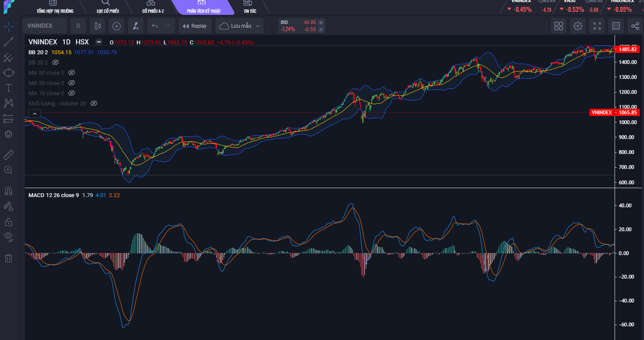Go to the Tin tức tab
Screen dimensions: 644x340
coord(249,7)
